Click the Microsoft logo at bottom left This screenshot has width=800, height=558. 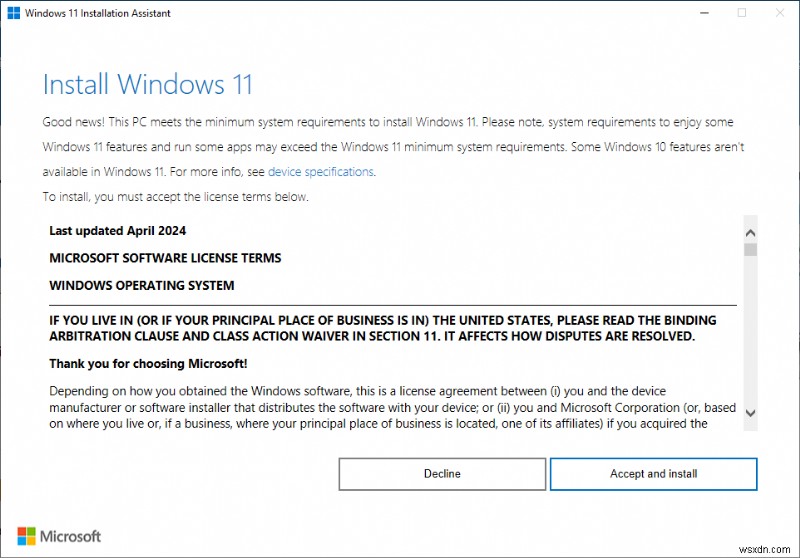click(x=59, y=536)
